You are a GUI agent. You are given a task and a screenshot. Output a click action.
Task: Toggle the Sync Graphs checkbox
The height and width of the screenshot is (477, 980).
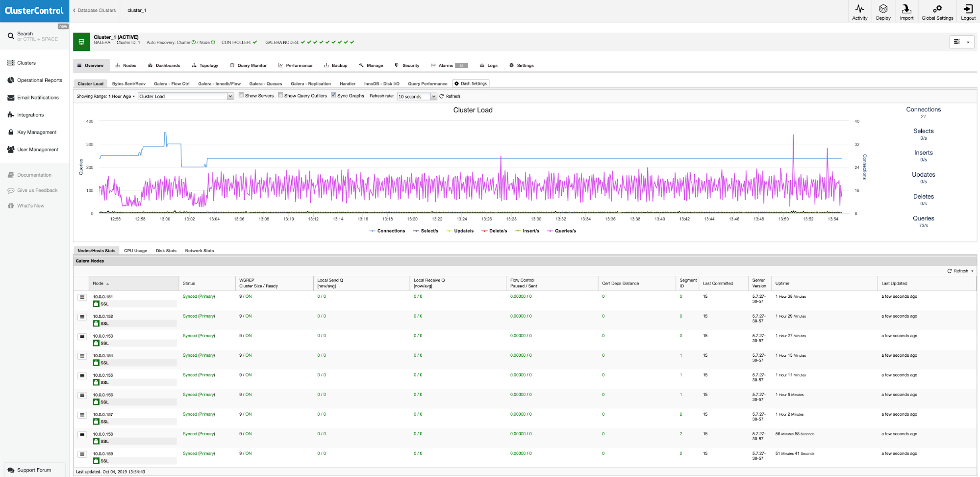[x=333, y=95]
